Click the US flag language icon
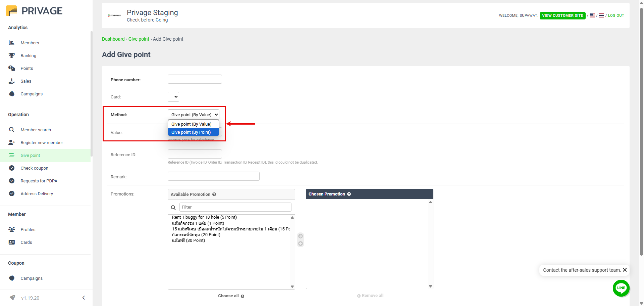Viewport: 644px width, 306px height. click(592, 15)
